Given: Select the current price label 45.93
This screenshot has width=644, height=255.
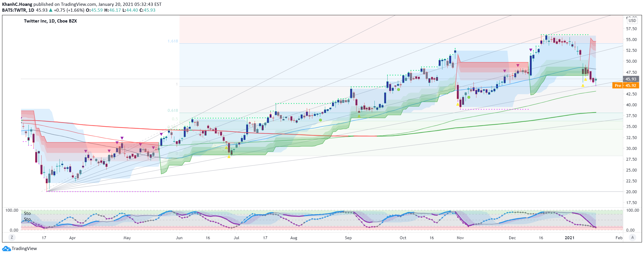Looking at the screenshot, I should [x=631, y=79].
